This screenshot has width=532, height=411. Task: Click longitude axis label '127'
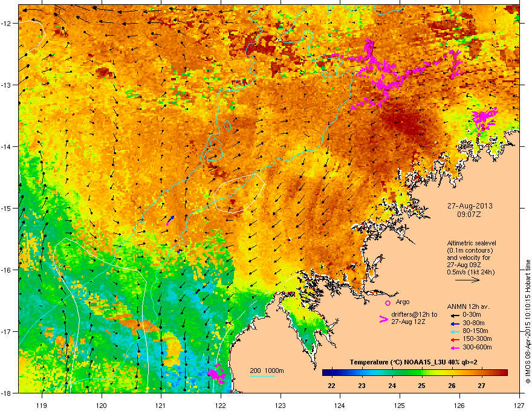click(x=519, y=405)
